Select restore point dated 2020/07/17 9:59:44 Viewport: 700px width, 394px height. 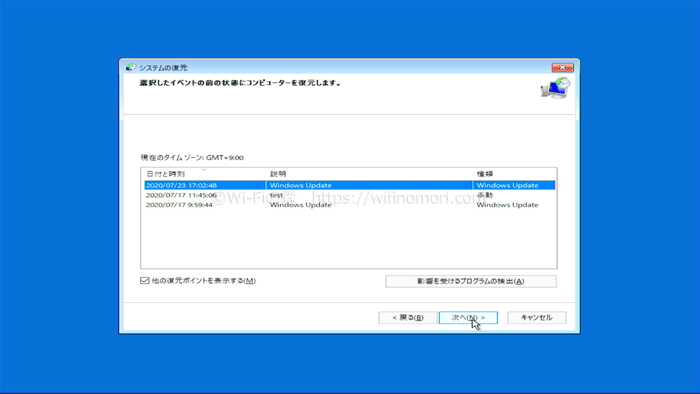(x=350, y=205)
